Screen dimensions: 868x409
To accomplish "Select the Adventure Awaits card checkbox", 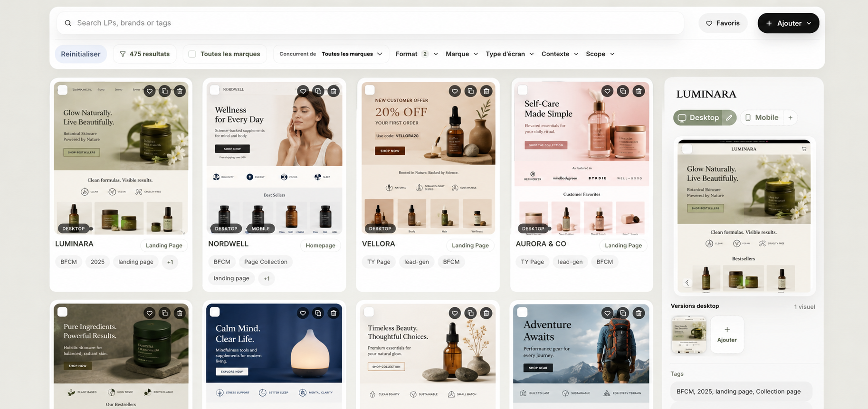I will pyautogui.click(x=522, y=312).
